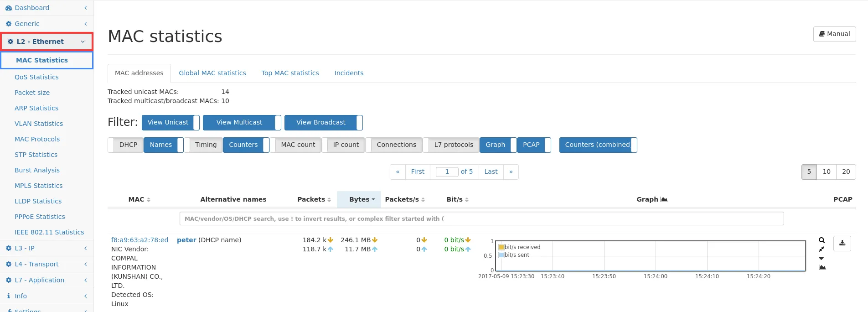Viewport: 868px width, 312px height.
Task: Click the chart icon in Graph column header
Action: pos(664,199)
